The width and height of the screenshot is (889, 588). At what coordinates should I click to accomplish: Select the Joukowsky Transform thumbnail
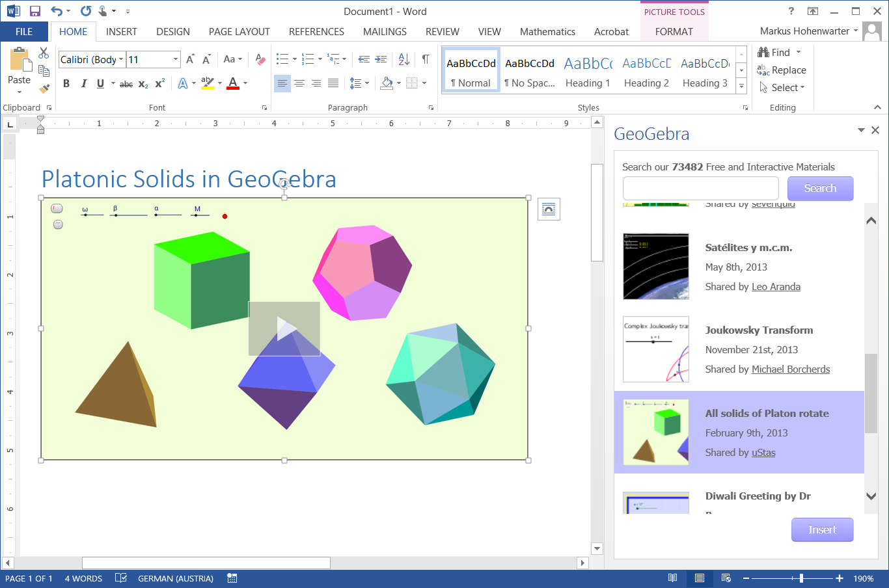655,349
